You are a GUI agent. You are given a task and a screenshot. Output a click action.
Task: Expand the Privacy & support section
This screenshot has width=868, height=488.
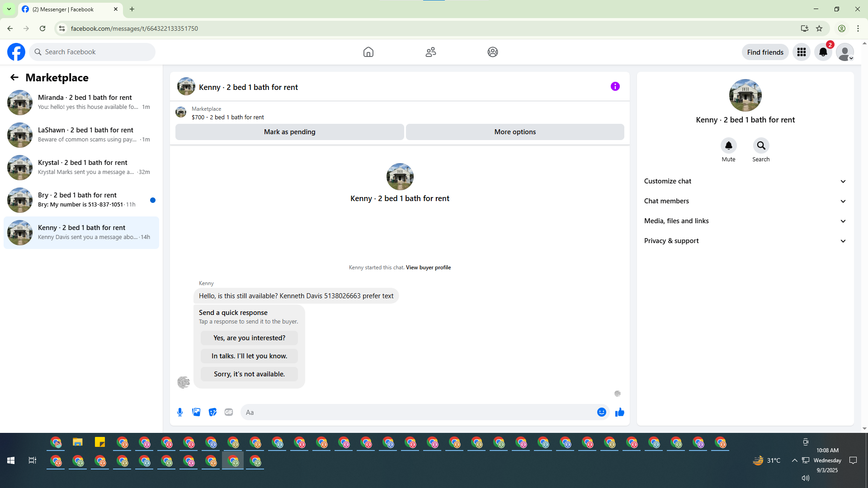pos(745,241)
